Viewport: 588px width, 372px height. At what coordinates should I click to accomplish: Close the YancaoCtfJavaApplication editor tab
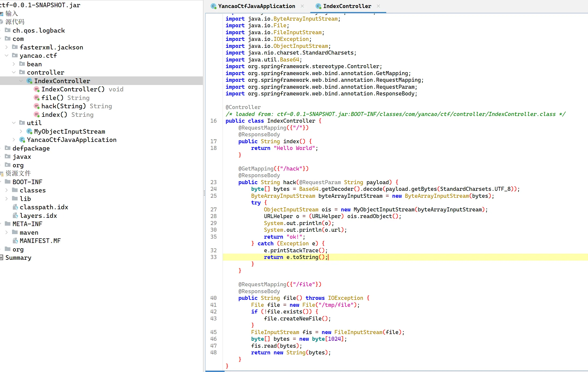(302, 6)
